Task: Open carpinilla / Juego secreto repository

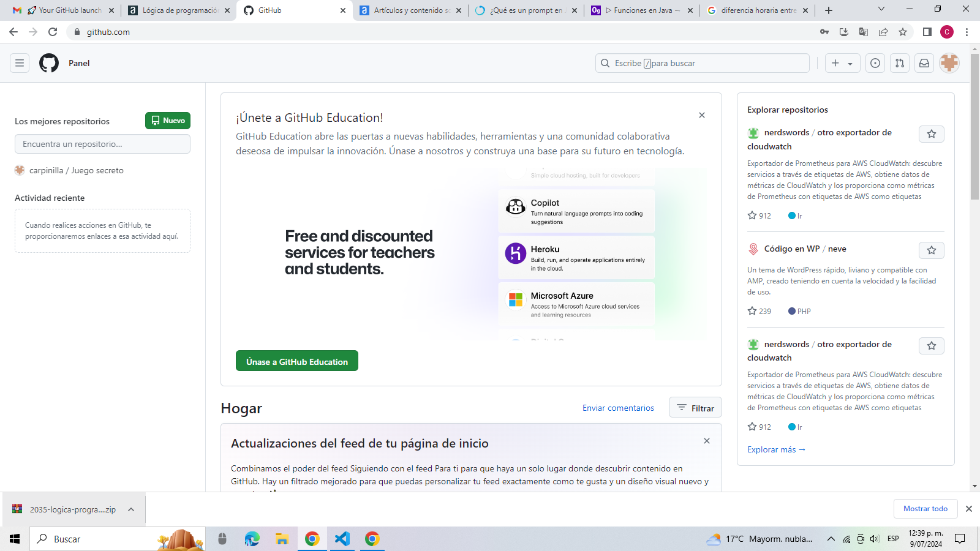Action: point(77,170)
